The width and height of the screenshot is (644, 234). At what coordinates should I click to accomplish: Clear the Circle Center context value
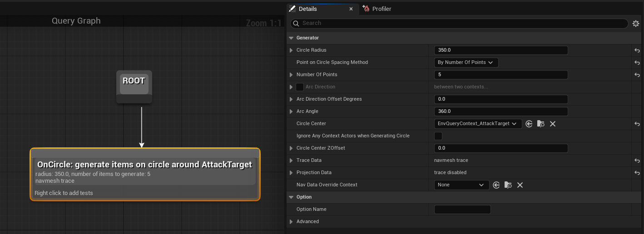coord(553,124)
